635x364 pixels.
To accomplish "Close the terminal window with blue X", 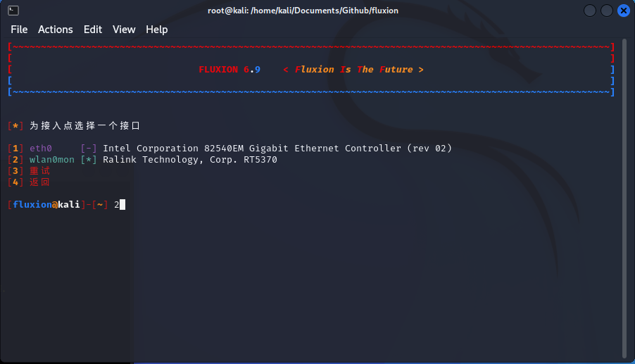I will [x=624, y=11].
